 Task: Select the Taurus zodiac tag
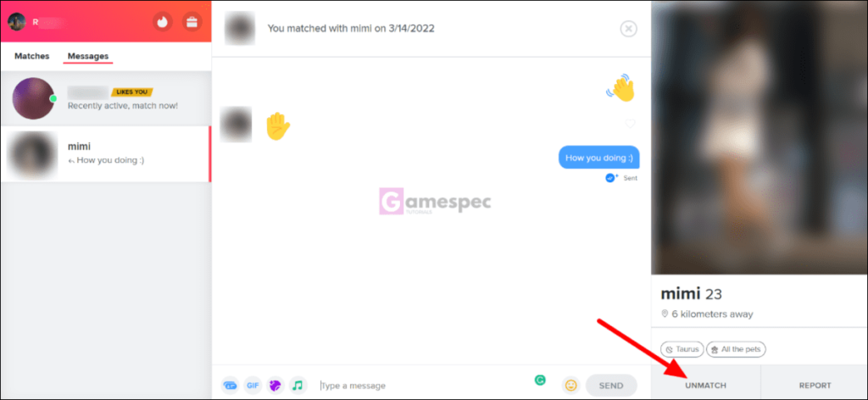point(682,349)
